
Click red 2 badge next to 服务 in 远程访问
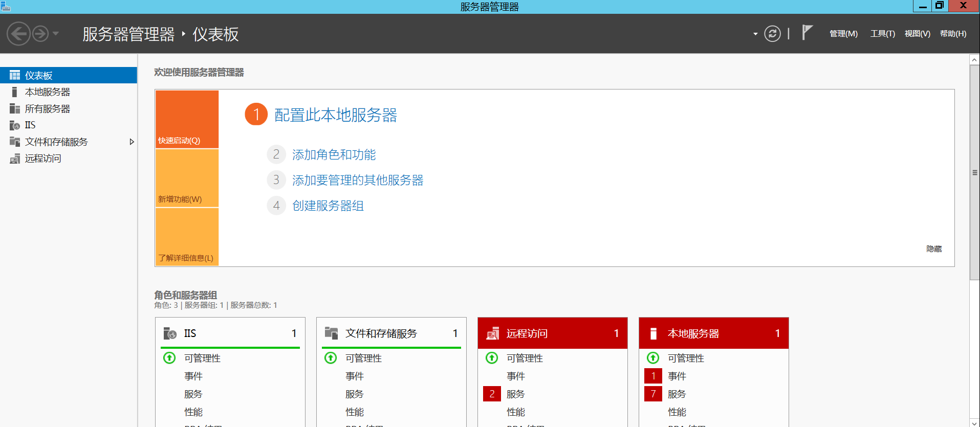(x=492, y=394)
